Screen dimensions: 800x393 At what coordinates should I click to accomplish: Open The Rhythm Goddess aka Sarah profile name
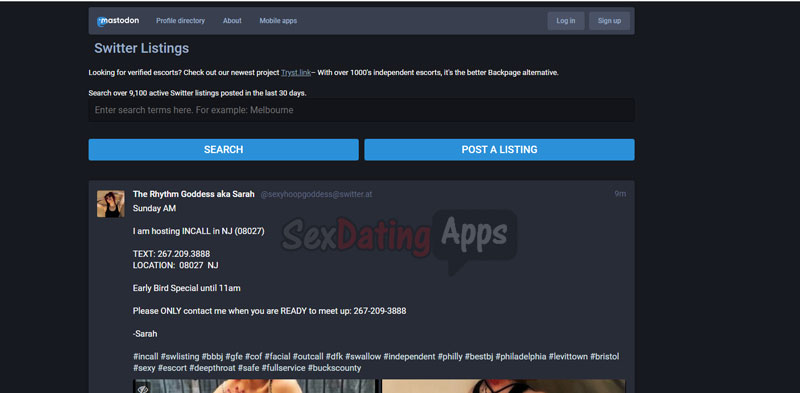[193, 194]
